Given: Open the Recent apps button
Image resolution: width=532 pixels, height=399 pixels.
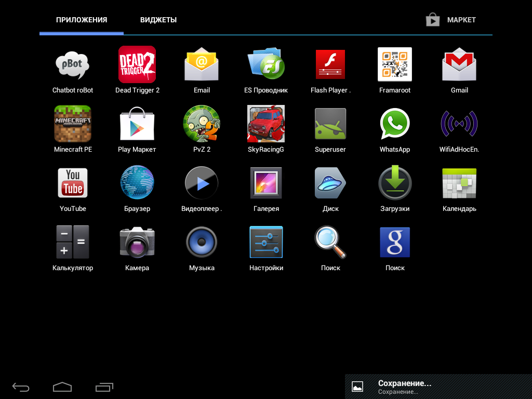Looking at the screenshot, I should click(x=104, y=387).
